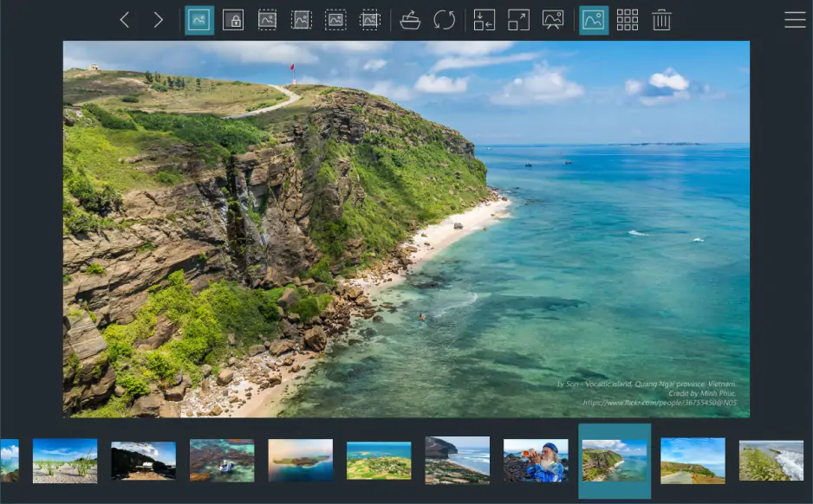The width and height of the screenshot is (813, 504).
Task: Select the highlighted auto zoom mode
Action: (x=199, y=20)
